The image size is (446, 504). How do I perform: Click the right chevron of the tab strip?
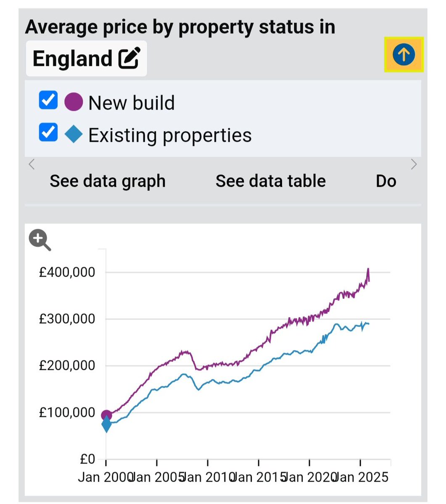[x=414, y=164]
